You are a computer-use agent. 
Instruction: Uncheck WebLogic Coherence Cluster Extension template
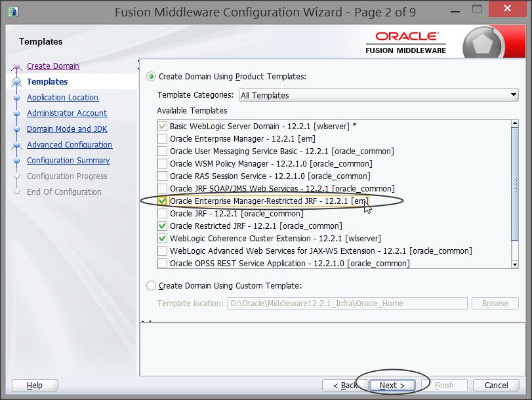tap(163, 239)
